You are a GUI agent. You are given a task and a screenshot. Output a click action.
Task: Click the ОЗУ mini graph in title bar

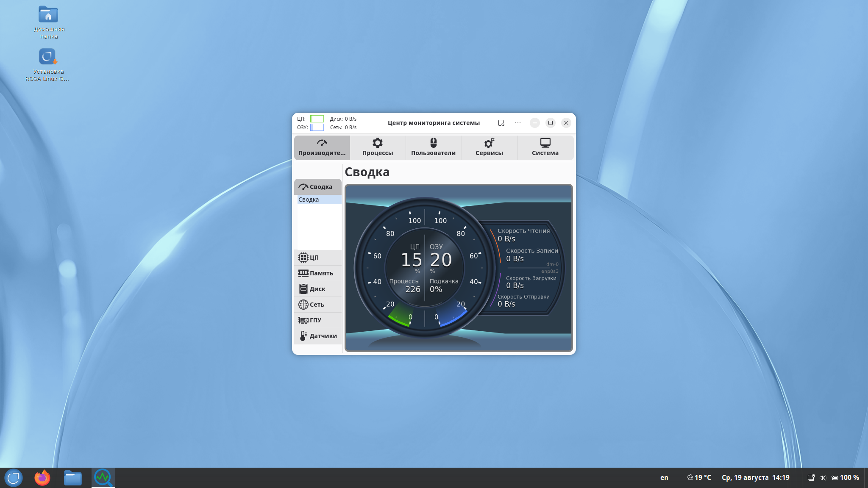(317, 128)
